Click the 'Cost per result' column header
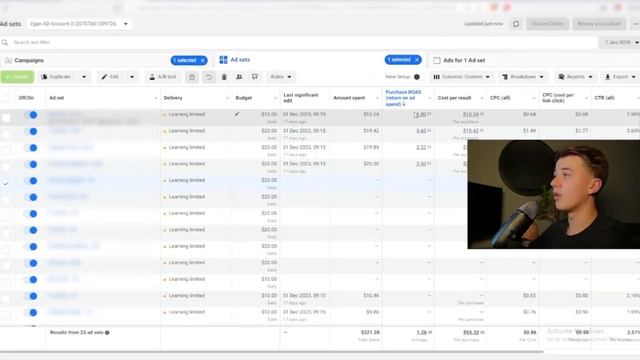Image resolution: width=640 pixels, height=360 pixels. pyautogui.click(x=454, y=98)
